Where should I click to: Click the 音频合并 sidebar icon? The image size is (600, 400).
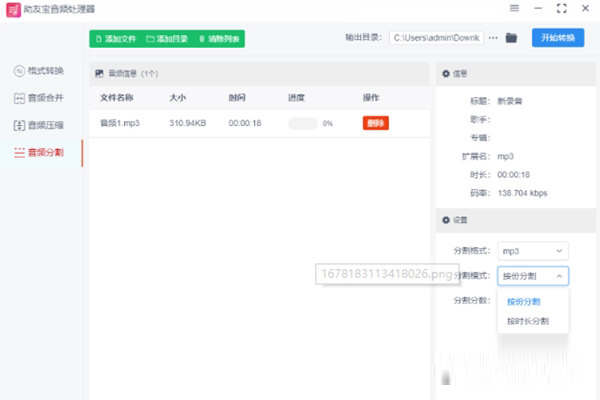point(19,98)
